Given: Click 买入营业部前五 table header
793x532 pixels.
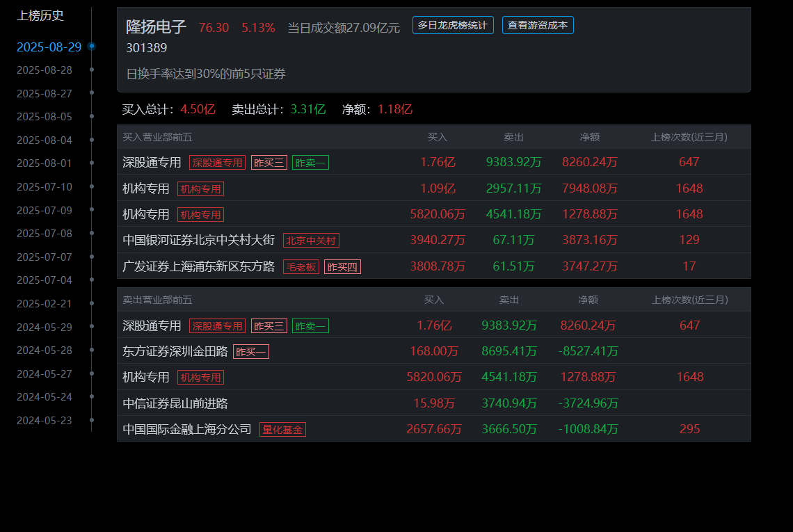Looking at the screenshot, I should pyautogui.click(x=157, y=137).
